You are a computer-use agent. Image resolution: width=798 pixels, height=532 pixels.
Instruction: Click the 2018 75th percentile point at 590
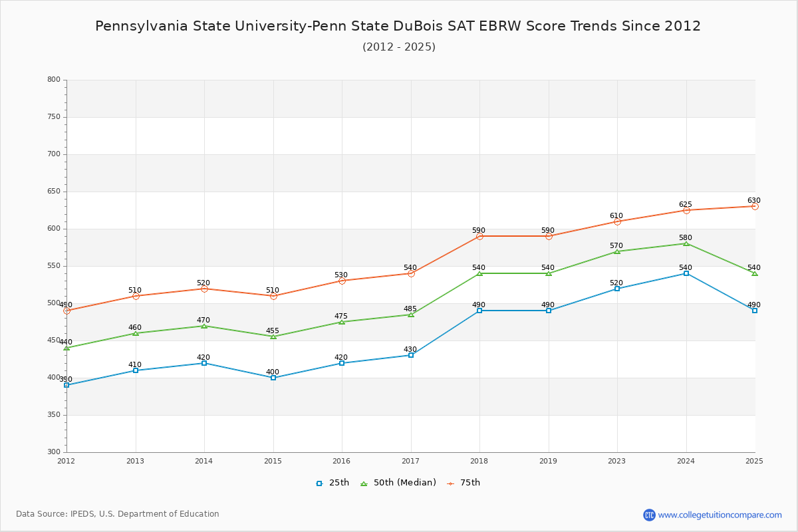479,236
